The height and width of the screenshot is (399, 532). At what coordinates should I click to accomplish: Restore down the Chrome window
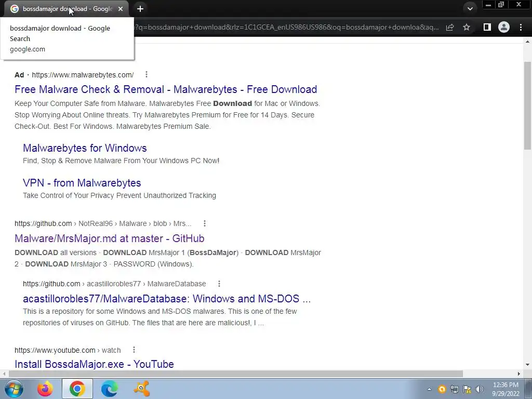[x=501, y=5]
